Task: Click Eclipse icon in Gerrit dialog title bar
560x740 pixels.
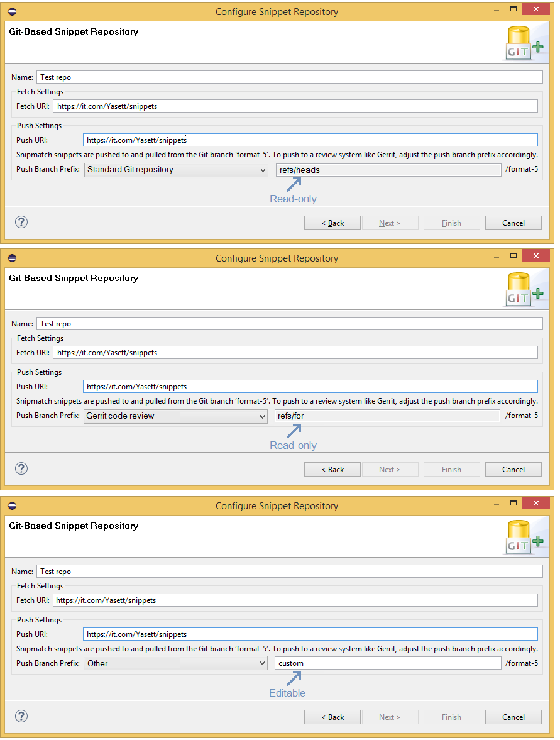Action: pos(13,258)
